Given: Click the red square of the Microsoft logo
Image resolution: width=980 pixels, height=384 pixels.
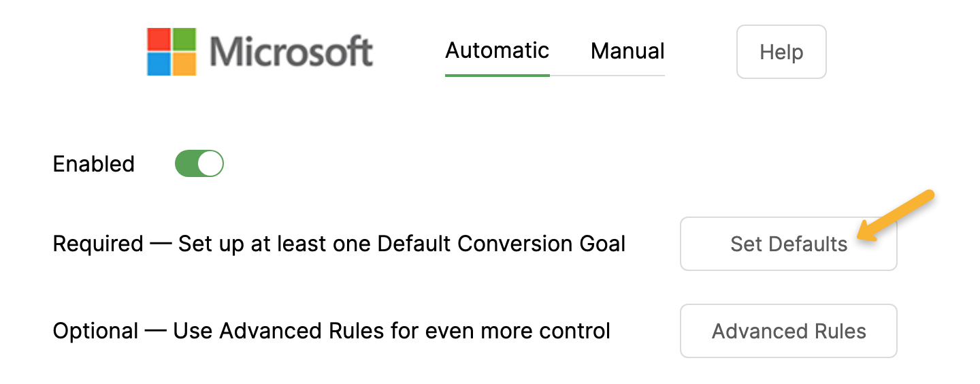Looking at the screenshot, I should click(x=159, y=39).
